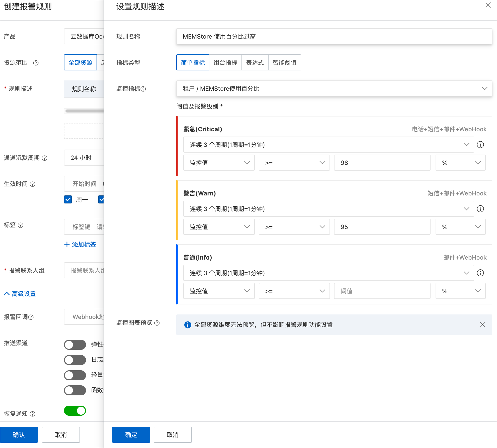Collapse the 高级设置 section
The width and height of the screenshot is (497, 448).
[x=20, y=294]
